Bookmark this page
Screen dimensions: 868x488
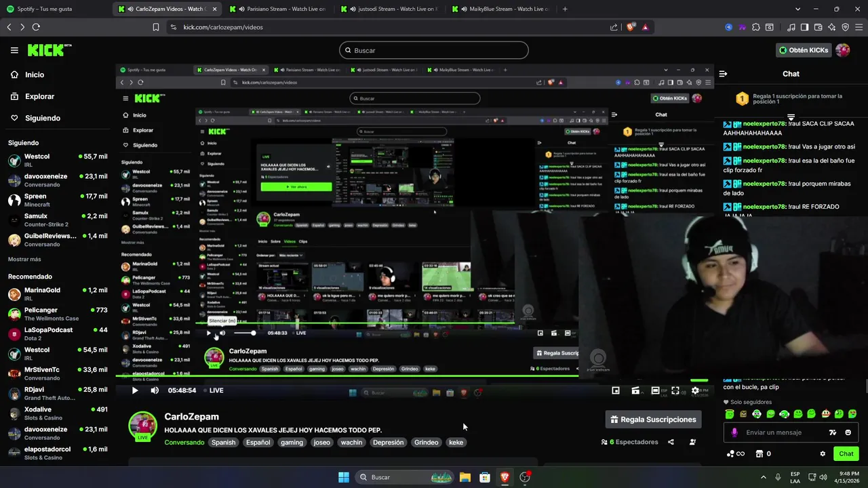156,27
